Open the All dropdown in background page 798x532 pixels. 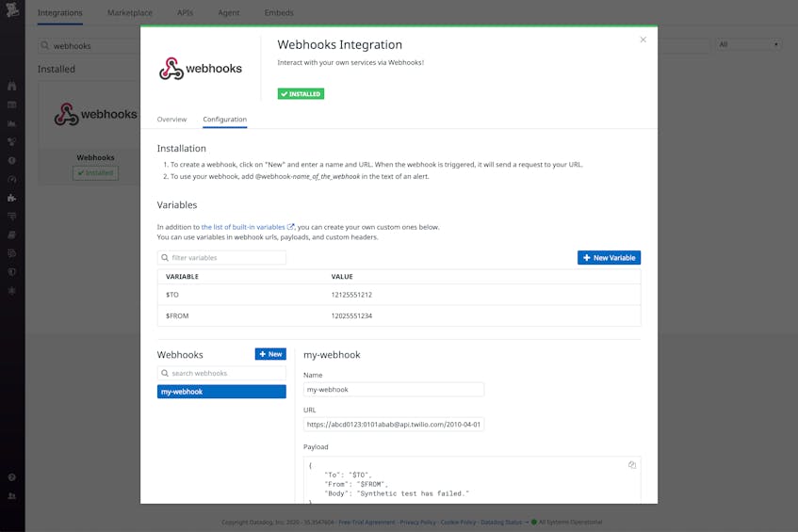(x=748, y=45)
